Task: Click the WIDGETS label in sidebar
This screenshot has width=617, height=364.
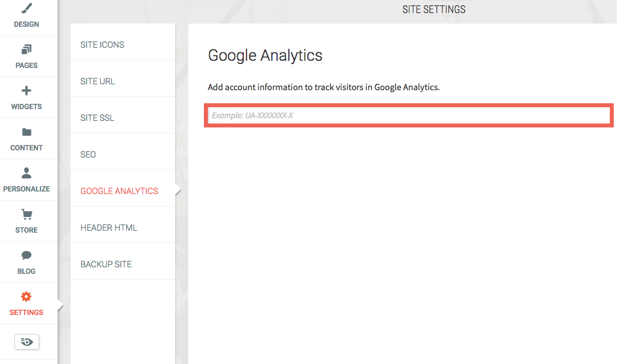Action: (x=26, y=107)
